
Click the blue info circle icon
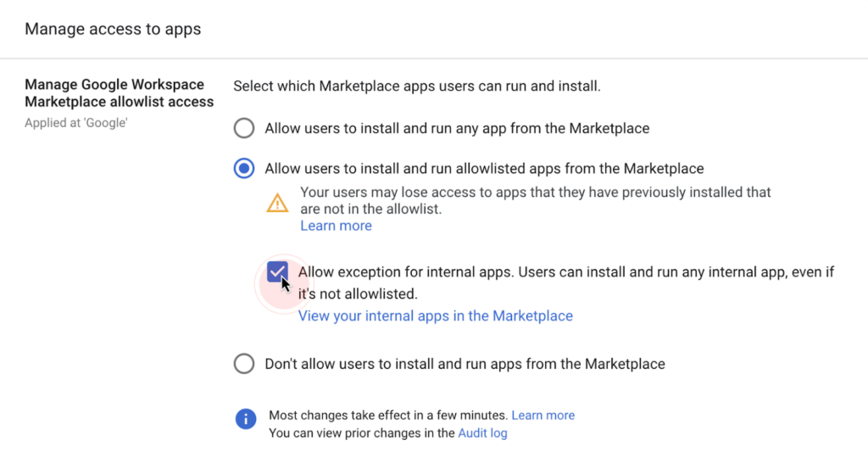[x=246, y=419]
